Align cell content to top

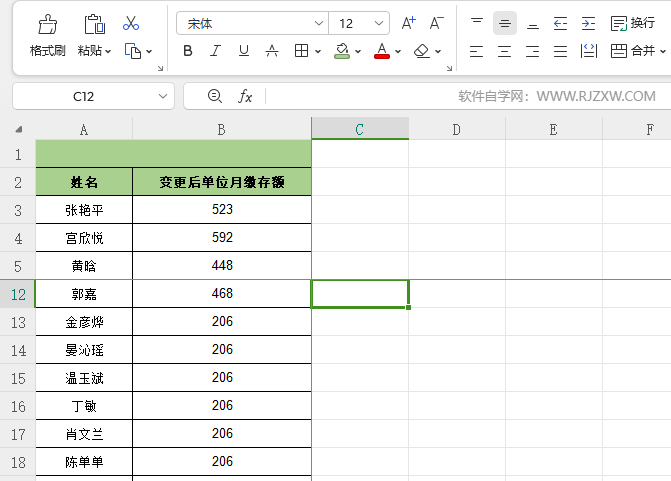coord(477,23)
